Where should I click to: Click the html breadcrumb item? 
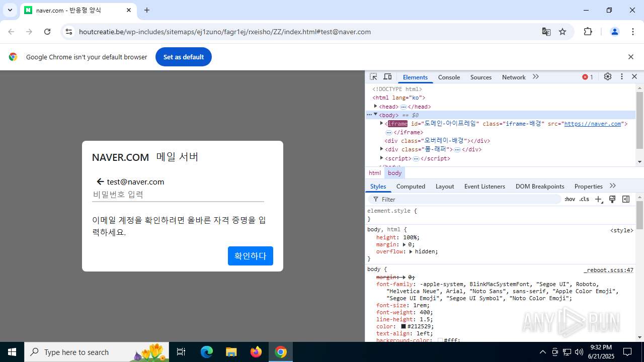click(375, 173)
